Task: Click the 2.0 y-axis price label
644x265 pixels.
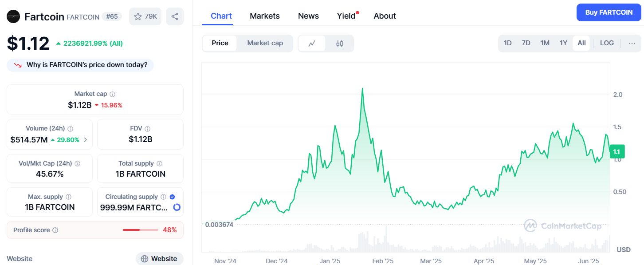Action: pyautogui.click(x=617, y=95)
